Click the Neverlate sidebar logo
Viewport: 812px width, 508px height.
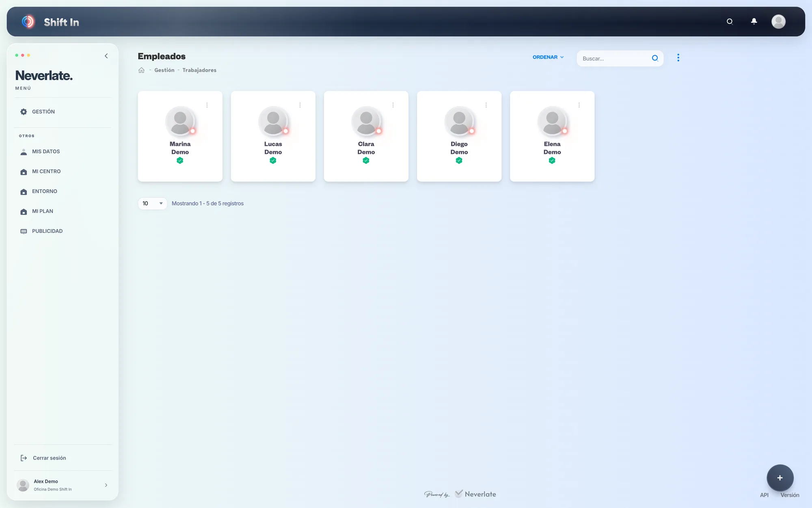point(44,76)
